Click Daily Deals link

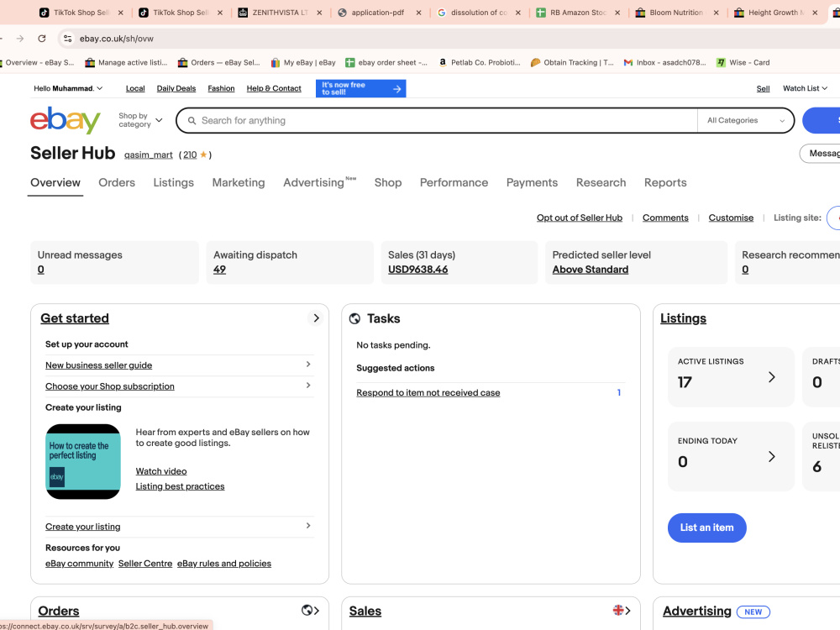[176, 88]
